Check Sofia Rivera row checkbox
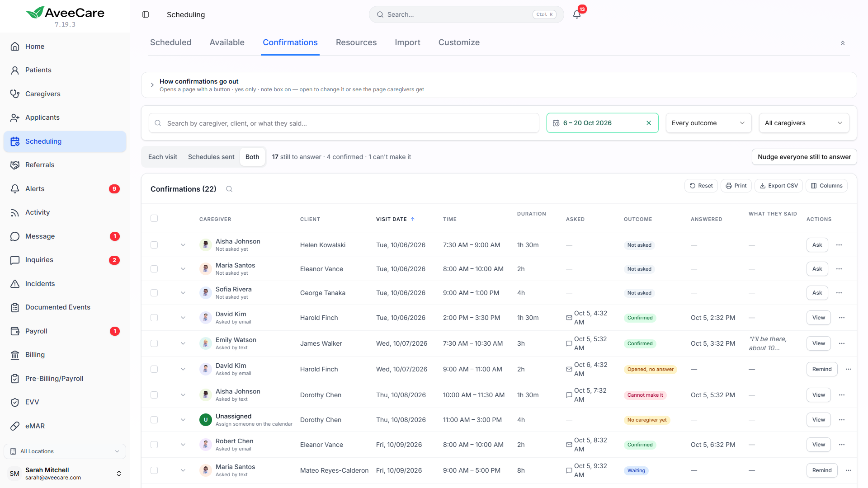Image resolution: width=868 pixels, height=488 pixels. click(154, 293)
